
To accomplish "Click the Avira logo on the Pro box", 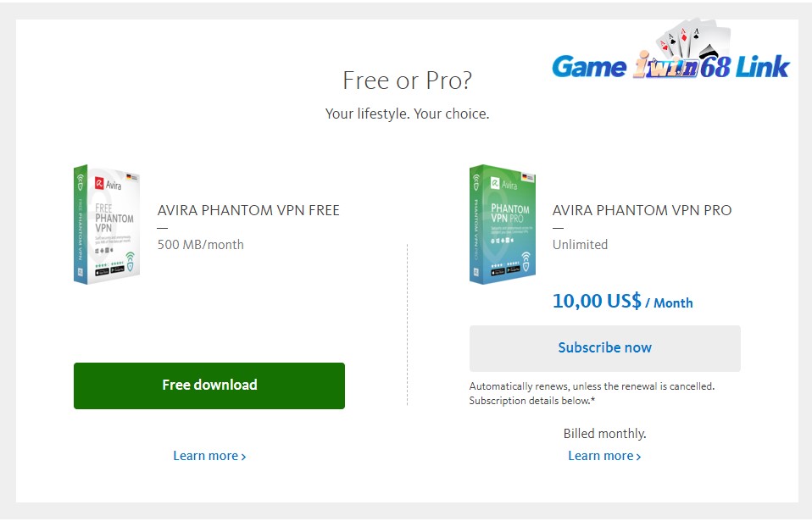I will (497, 182).
